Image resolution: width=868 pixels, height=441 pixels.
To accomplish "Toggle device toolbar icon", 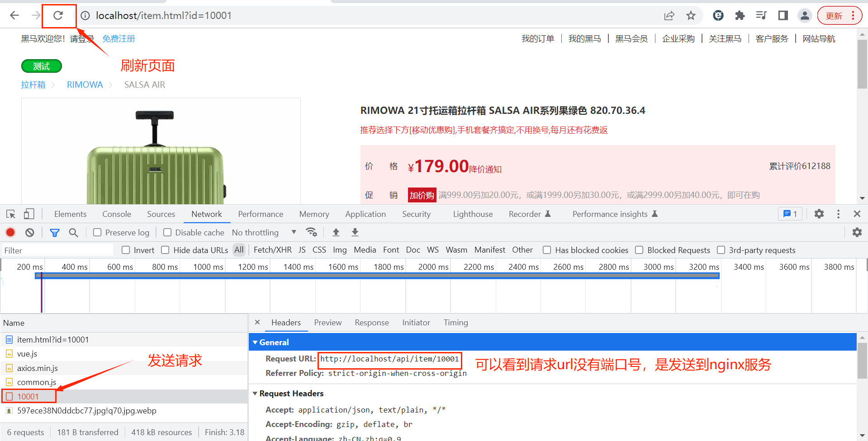I will [x=29, y=214].
